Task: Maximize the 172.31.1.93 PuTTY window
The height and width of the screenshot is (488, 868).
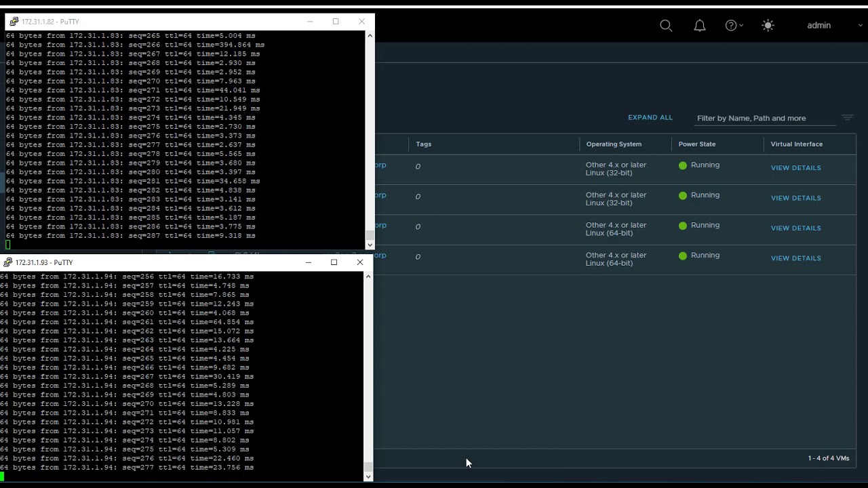Action: pos(334,262)
